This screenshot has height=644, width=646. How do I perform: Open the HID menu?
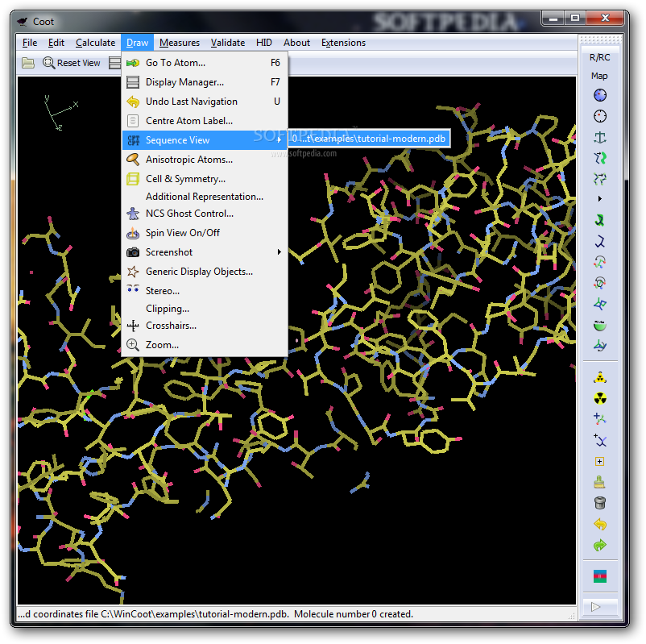264,43
